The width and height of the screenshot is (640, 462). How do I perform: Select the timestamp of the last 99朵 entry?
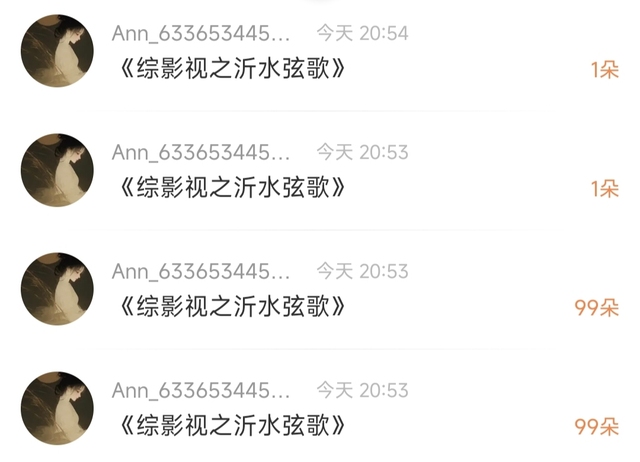click(362, 390)
